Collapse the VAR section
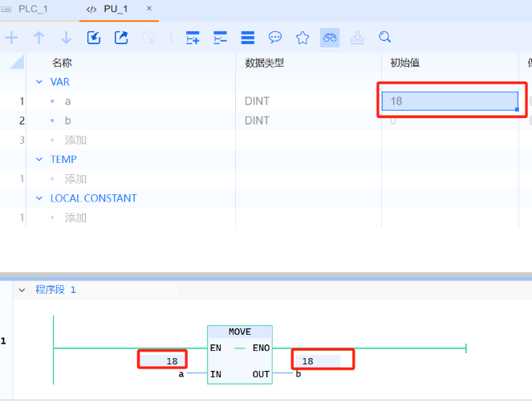 39,82
